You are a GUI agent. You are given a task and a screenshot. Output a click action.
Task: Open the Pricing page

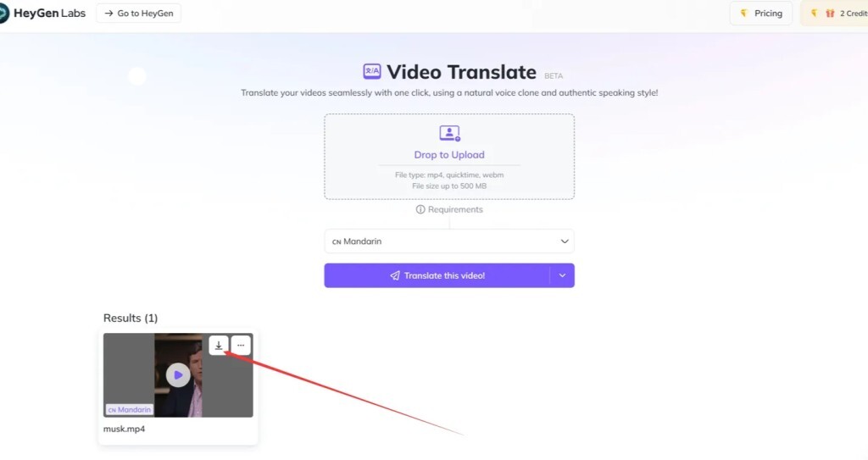(x=760, y=14)
